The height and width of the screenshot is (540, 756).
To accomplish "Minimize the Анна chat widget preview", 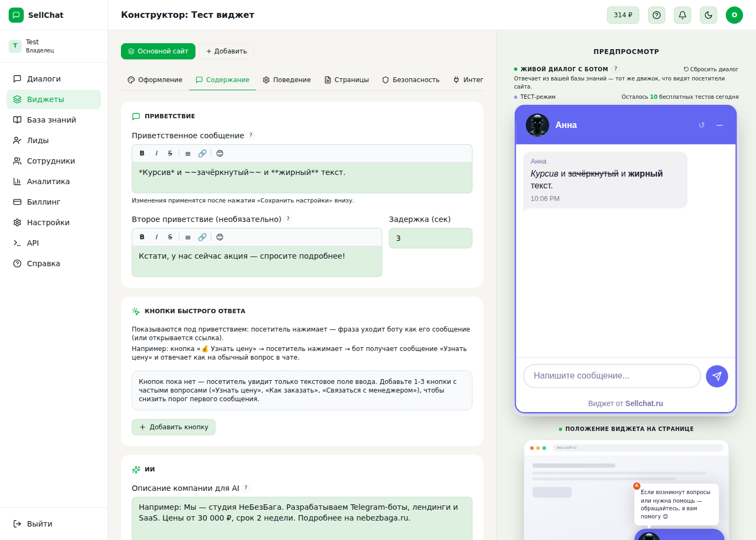I will tap(720, 125).
